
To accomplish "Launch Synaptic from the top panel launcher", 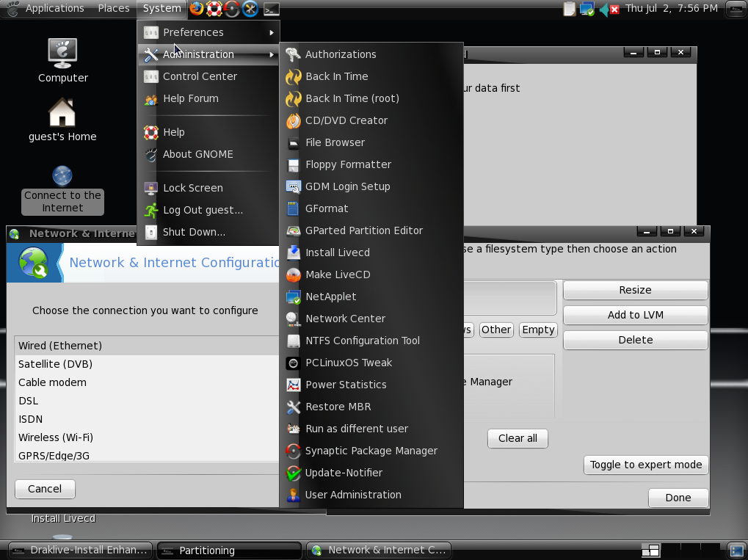I will 232,9.
